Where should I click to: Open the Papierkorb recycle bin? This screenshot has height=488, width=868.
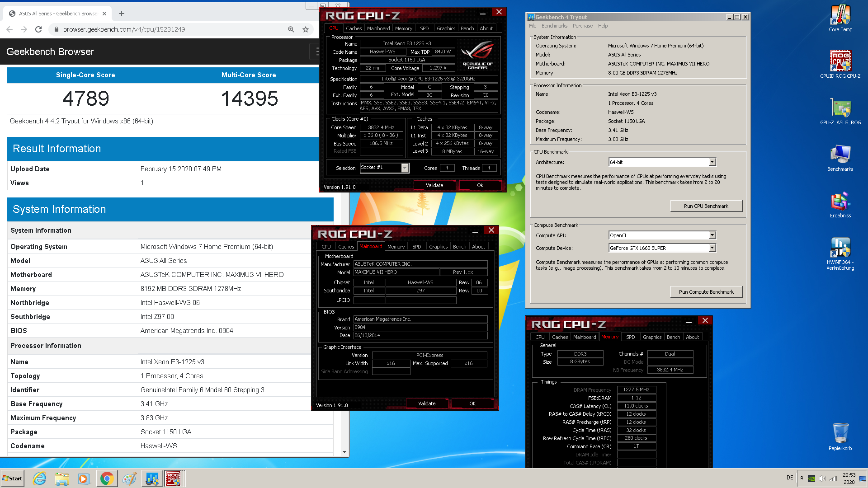pyautogui.click(x=840, y=436)
